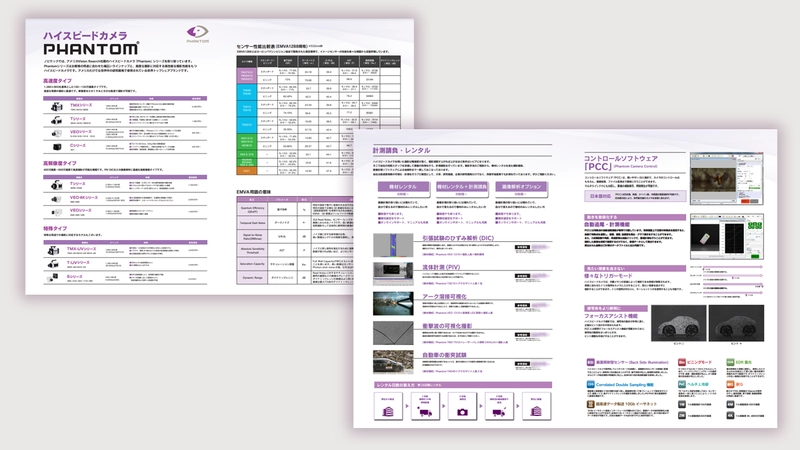Screen dimensions: 800x450
Task: Click the 自動追尾・計測機能 heading
Action: pyautogui.click(x=607, y=224)
